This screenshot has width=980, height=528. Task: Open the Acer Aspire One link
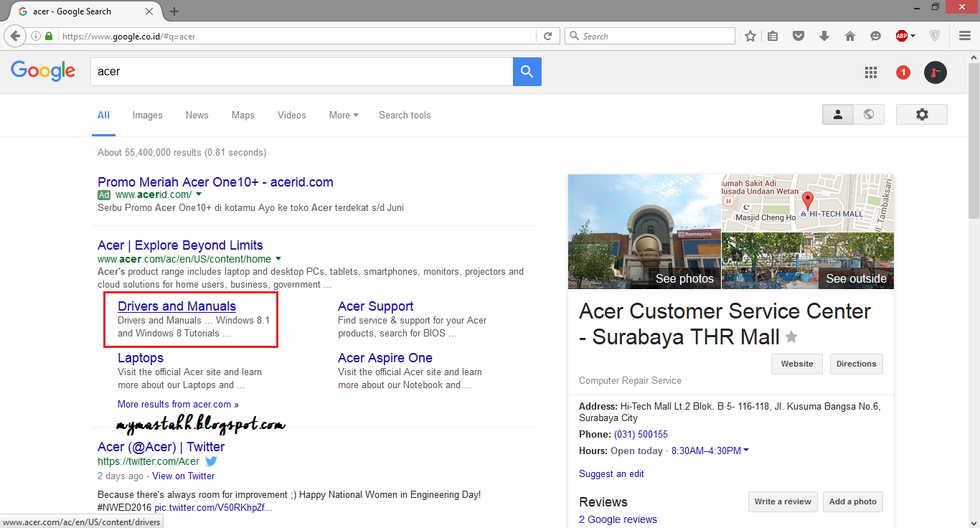[385, 358]
